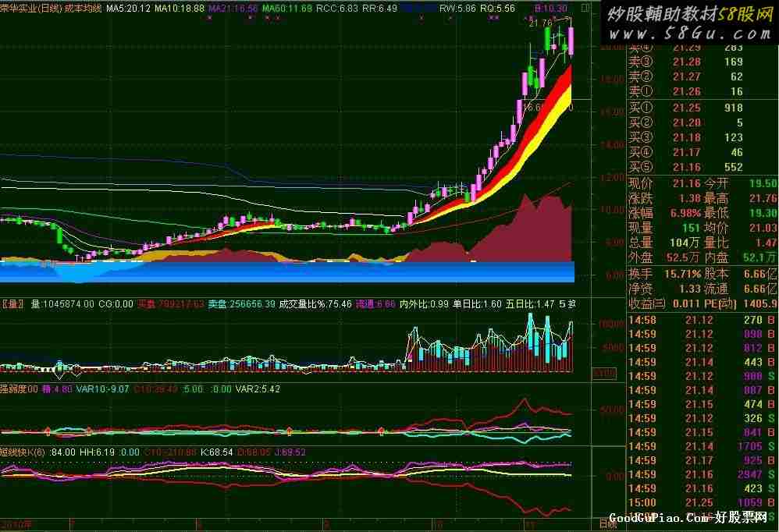Click the MA5:20.12 legend value
Viewport: 779px width, 532px height.
point(128,9)
